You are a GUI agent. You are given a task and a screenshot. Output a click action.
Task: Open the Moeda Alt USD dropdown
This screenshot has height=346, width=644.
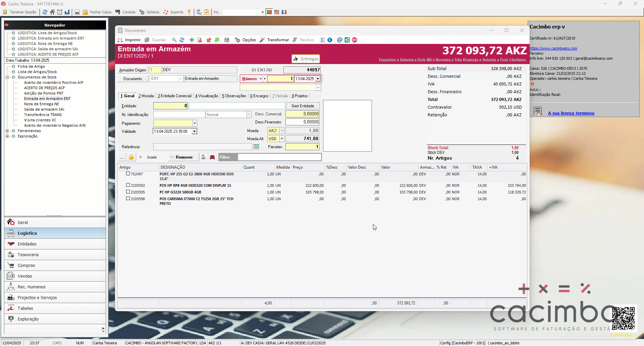(282, 139)
